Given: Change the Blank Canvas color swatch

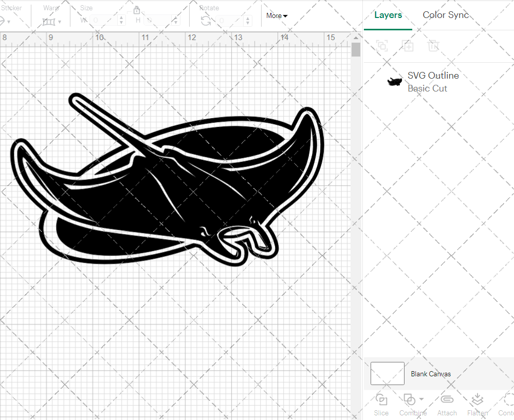Looking at the screenshot, I should click(387, 374).
